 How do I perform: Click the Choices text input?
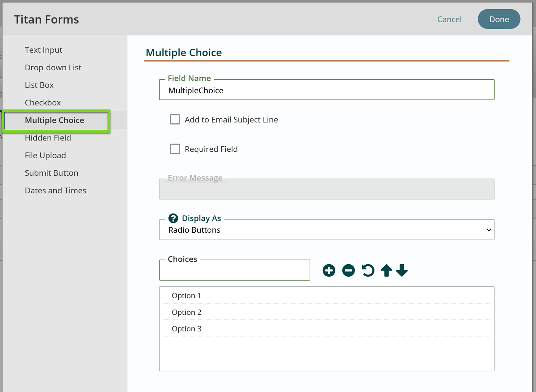pos(235,270)
